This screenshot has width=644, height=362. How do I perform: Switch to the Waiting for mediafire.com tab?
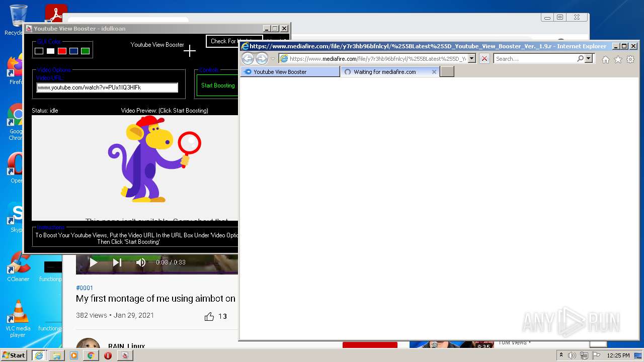click(x=390, y=72)
